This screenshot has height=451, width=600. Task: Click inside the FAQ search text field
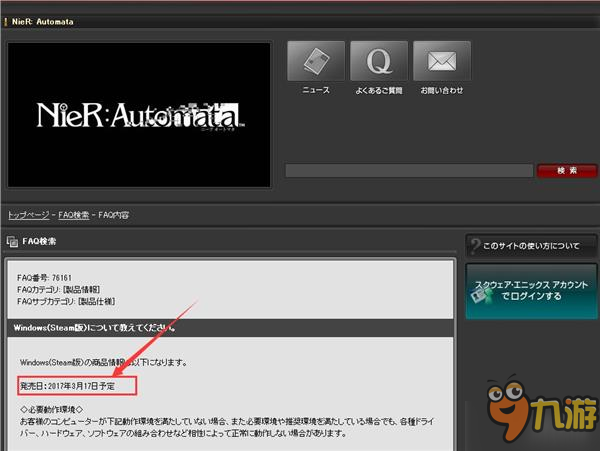point(409,171)
